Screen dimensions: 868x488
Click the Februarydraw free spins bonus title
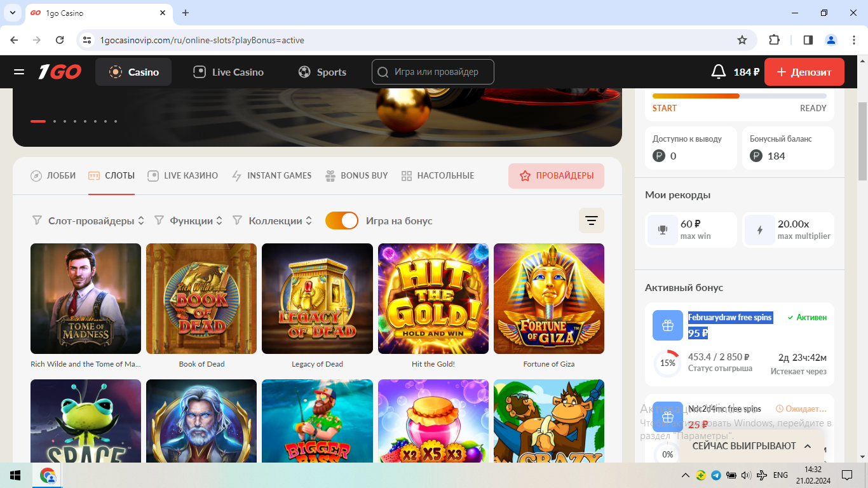tap(730, 317)
